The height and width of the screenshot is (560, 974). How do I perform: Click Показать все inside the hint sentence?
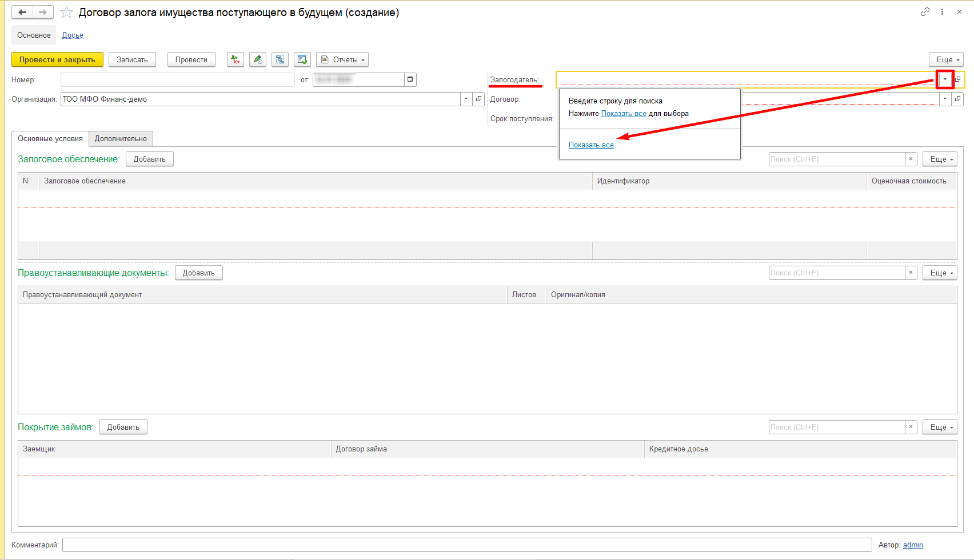click(x=624, y=114)
